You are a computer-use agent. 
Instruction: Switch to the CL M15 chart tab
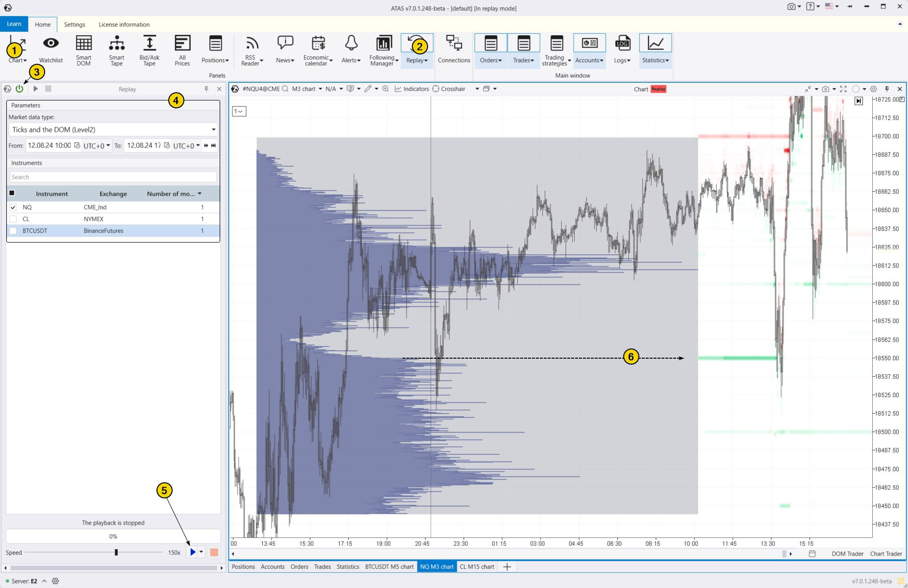pos(477,566)
